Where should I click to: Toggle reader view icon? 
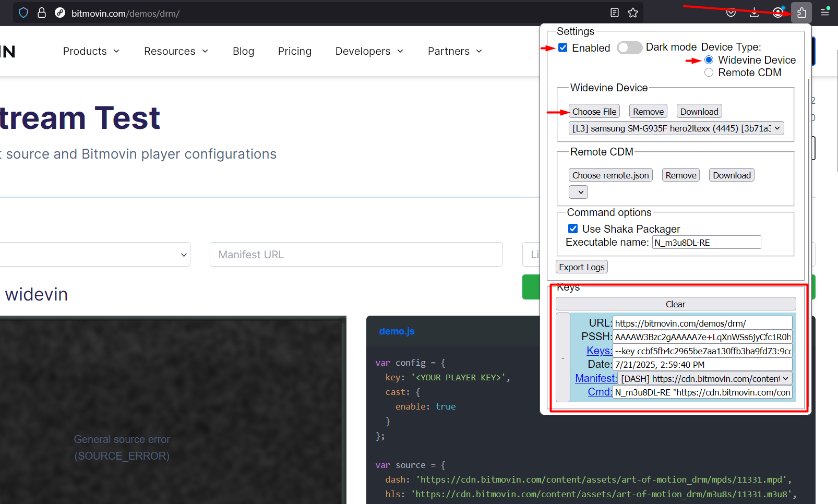tap(615, 13)
